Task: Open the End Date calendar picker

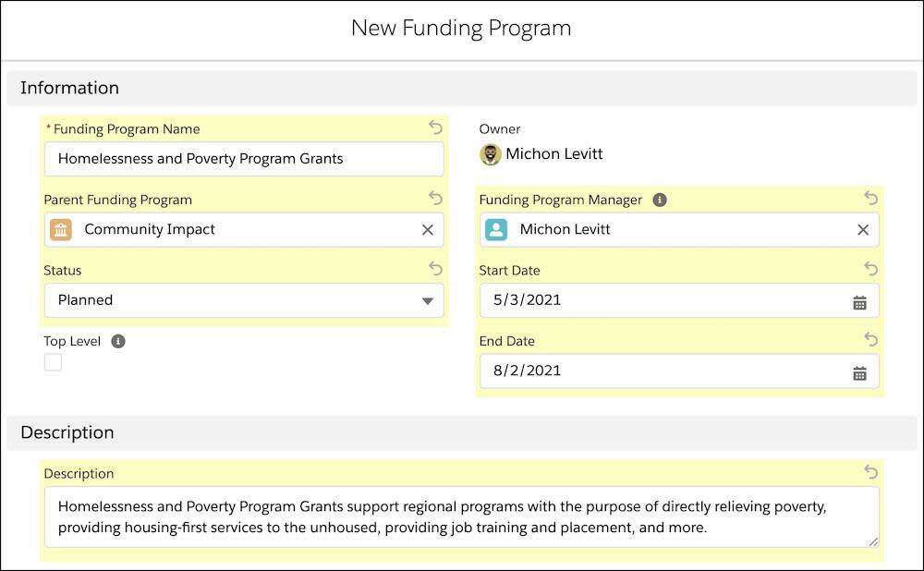Action: pyautogui.click(x=859, y=371)
